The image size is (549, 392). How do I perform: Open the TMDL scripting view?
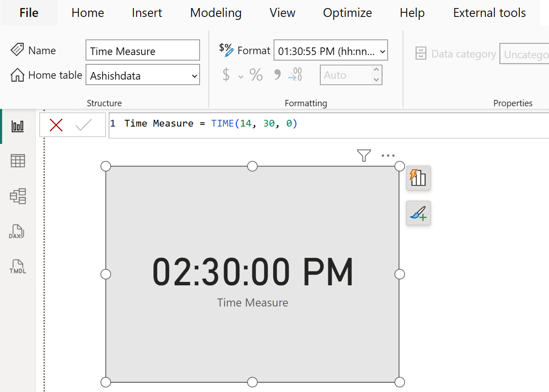tap(17, 267)
